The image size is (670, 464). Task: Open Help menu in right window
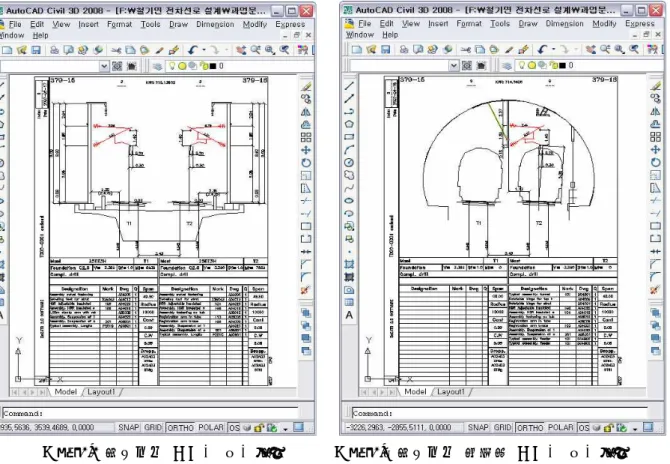click(390, 35)
